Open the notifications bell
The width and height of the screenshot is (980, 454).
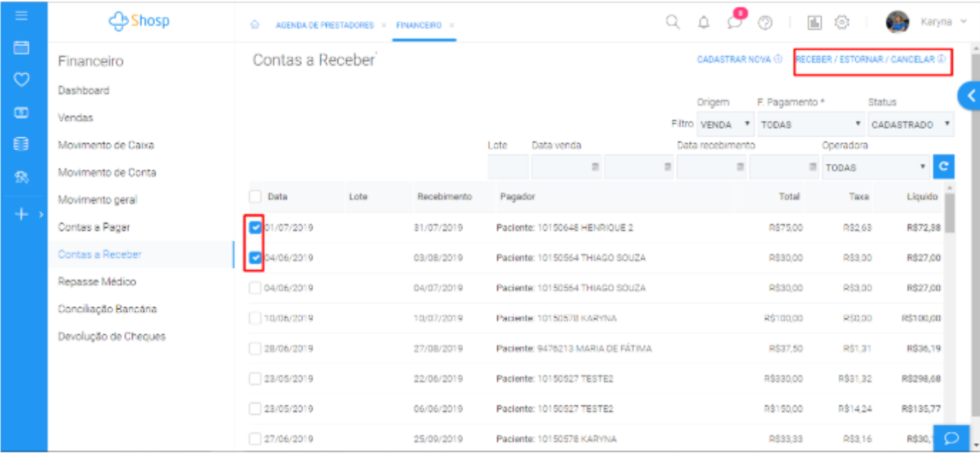pos(703,23)
